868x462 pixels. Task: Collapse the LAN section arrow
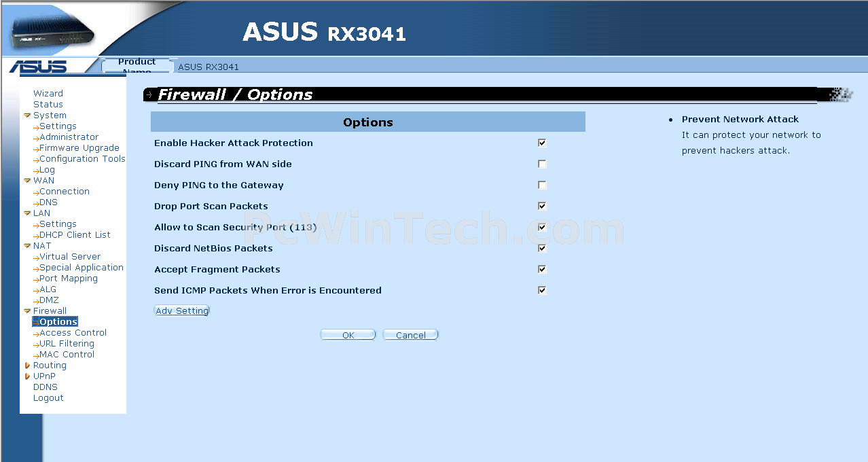pyautogui.click(x=27, y=213)
